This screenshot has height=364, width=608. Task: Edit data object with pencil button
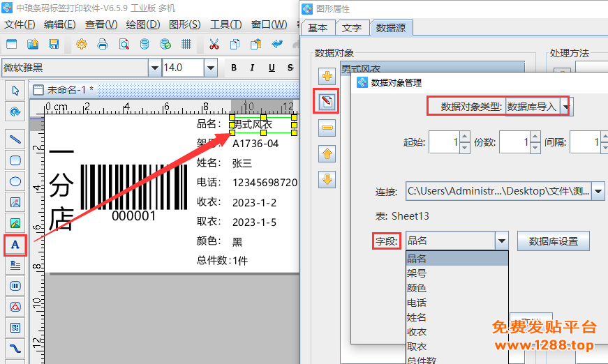click(327, 101)
